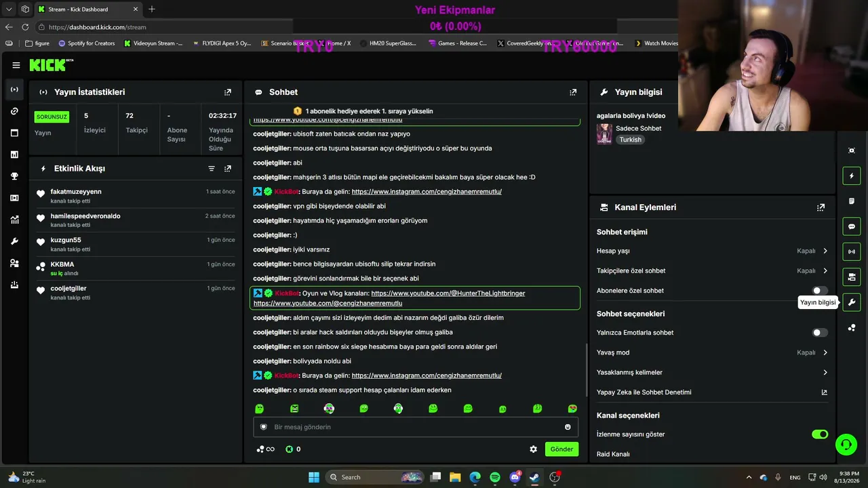Select hamilespeedveronaldo in the activity feed

[x=85, y=216]
